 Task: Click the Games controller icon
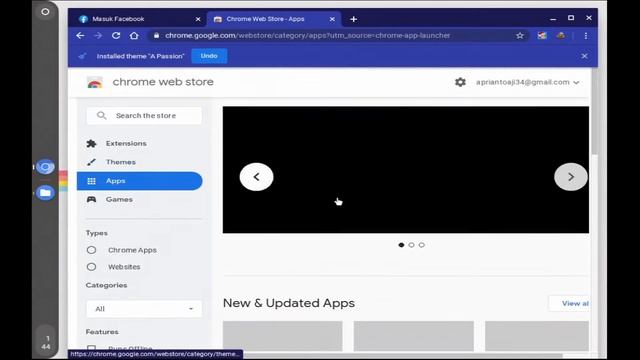click(91, 199)
